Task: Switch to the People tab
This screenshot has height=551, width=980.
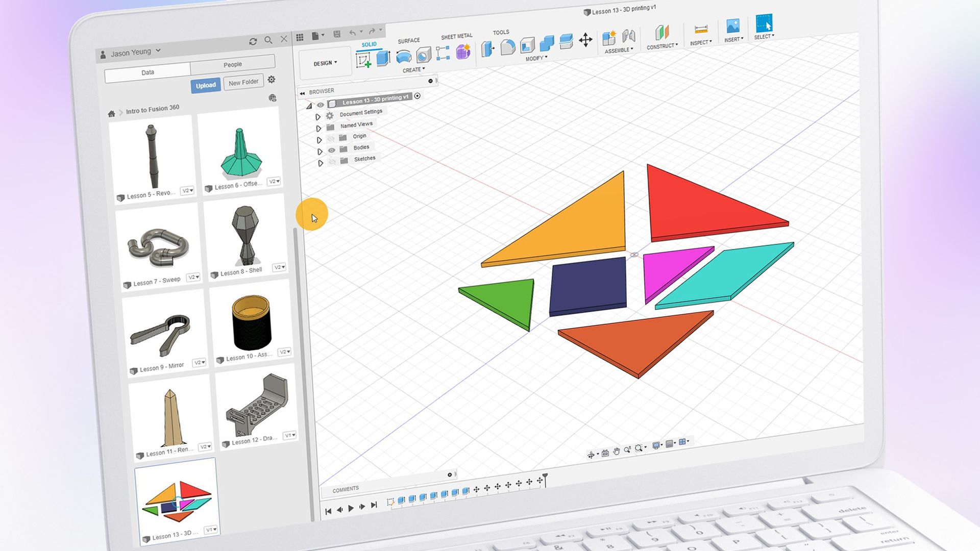Action: click(233, 64)
